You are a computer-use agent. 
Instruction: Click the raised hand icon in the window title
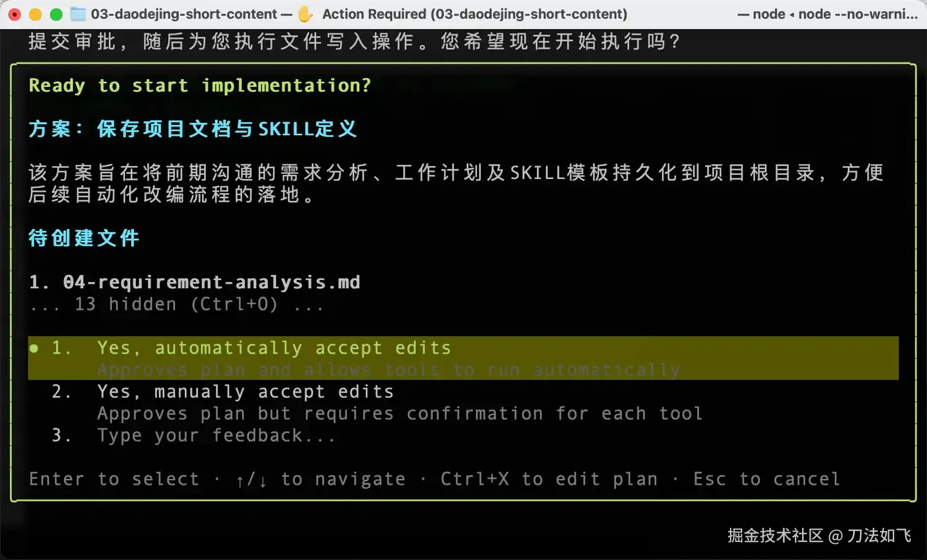click(306, 14)
